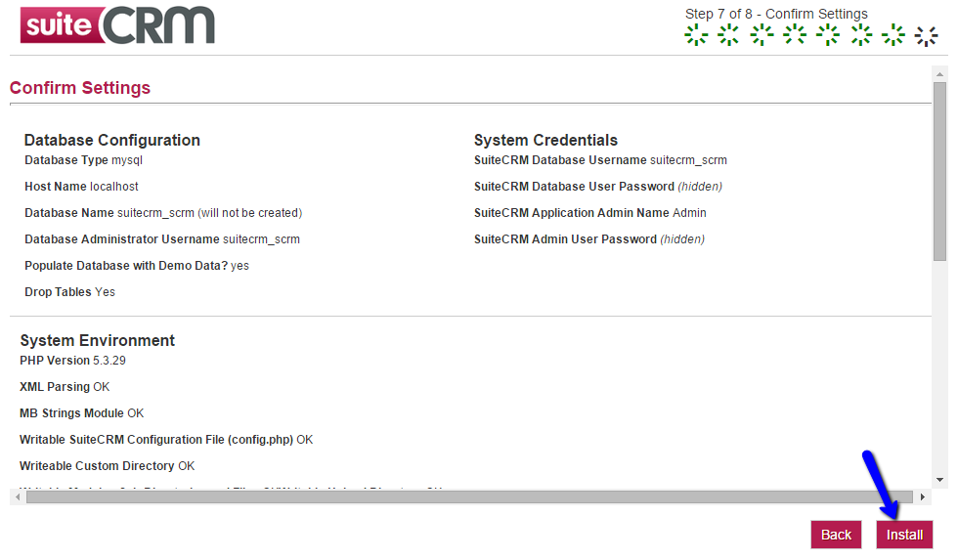Click the fourth step progress icon
958x560 pixels.
[x=795, y=35]
